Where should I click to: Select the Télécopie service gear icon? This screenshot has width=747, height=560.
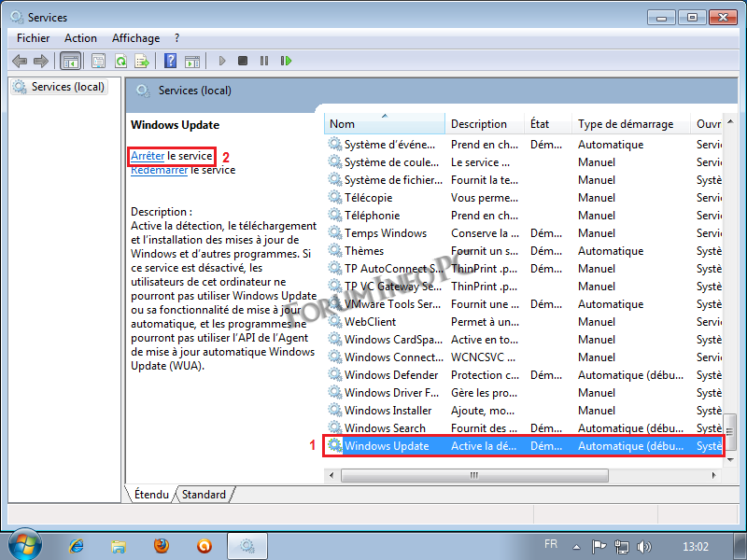(335, 198)
